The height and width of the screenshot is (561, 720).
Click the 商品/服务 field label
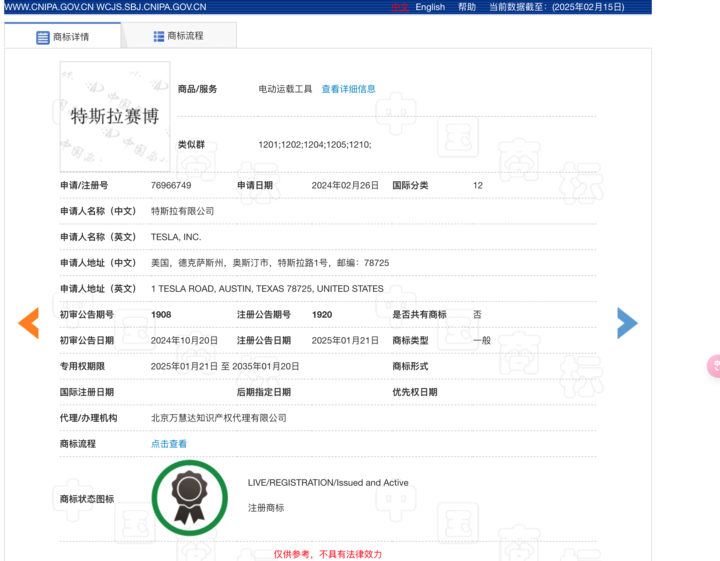click(x=197, y=89)
